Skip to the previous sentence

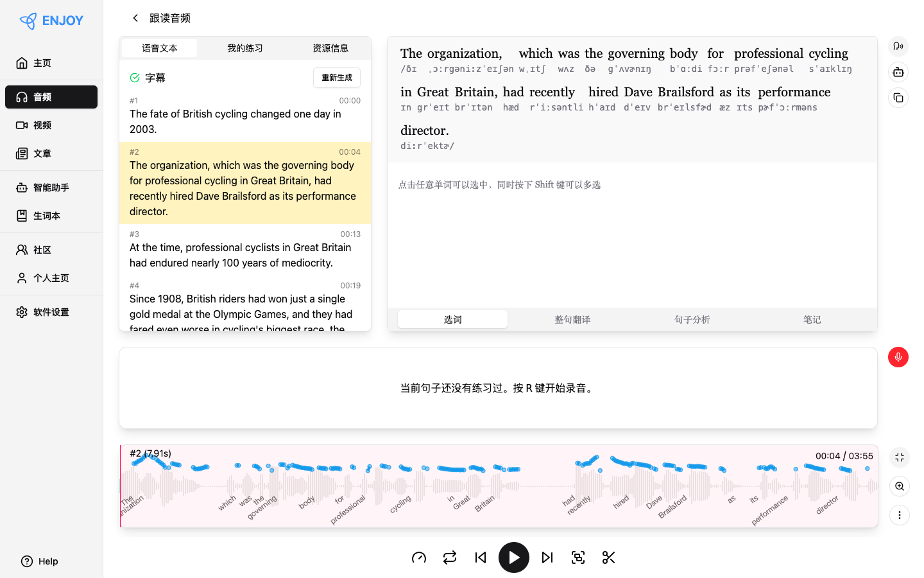(481, 557)
